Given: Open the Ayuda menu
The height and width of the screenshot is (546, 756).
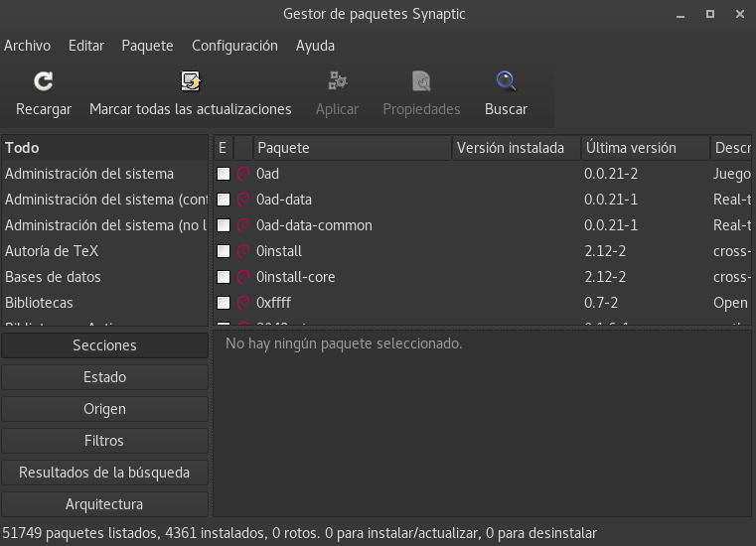Looking at the screenshot, I should (315, 46).
